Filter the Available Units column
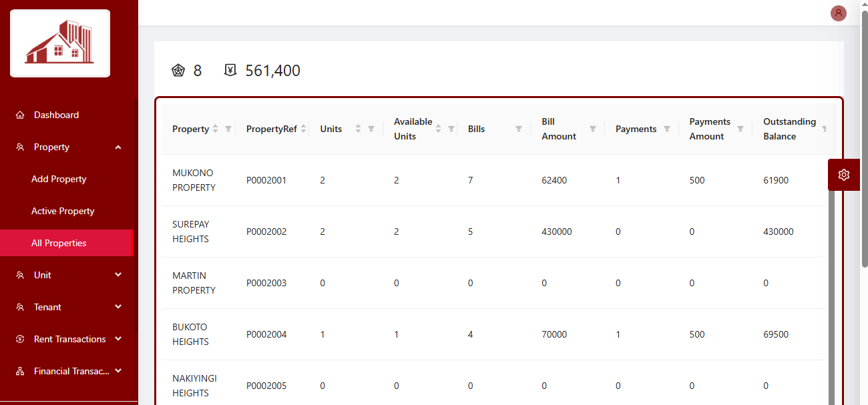Image resolution: width=868 pixels, height=405 pixels. point(451,129)
